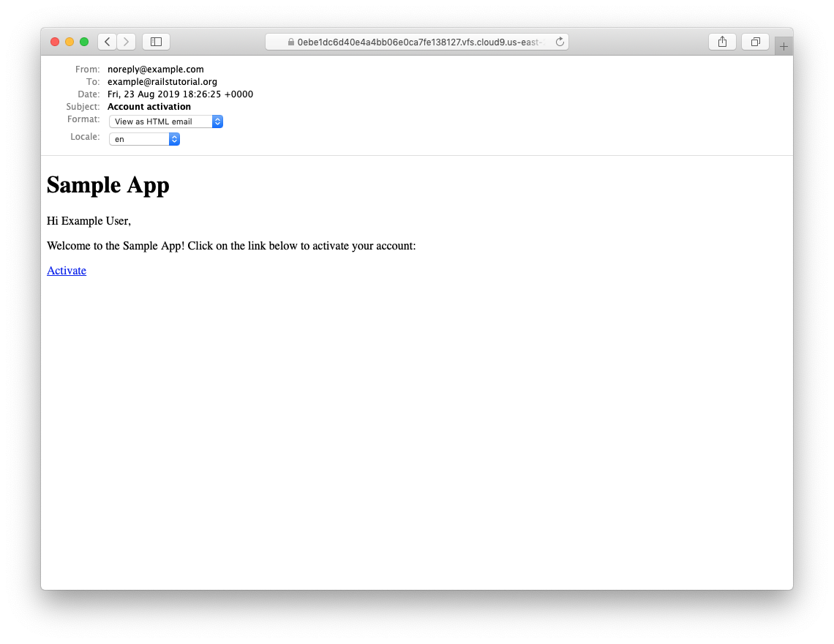Image resolution: width=834 pixels, height=644 pixels.
Task: Enter full screen with the green button
Action: [x=84, y=42]
